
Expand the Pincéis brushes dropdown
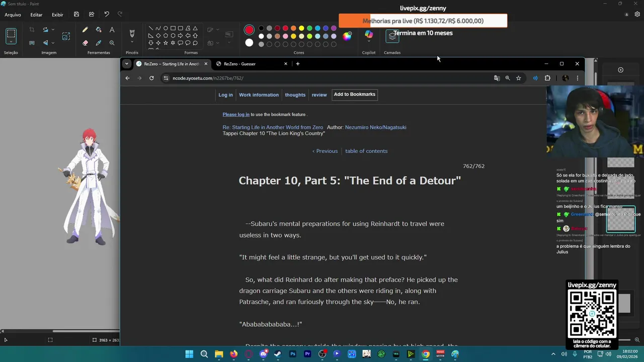click(x=132, y=42)
